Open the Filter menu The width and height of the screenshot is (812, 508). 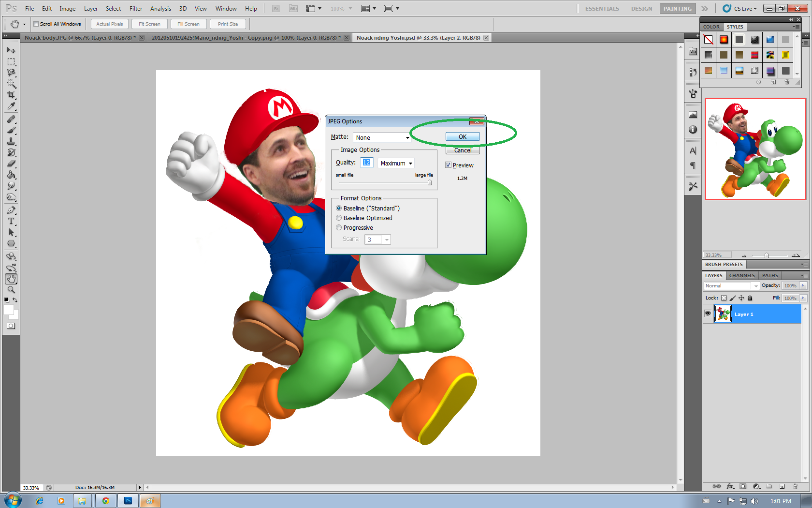(x=136, y=8)
